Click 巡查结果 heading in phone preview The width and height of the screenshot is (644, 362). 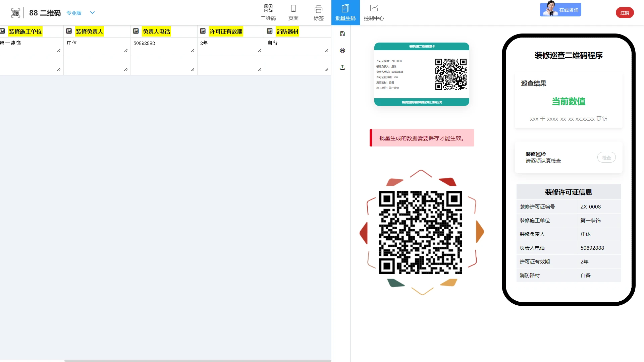tap(534, 83)
